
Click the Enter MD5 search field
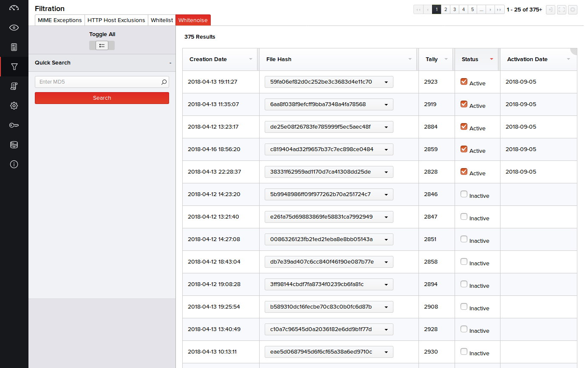pos(98,82)
